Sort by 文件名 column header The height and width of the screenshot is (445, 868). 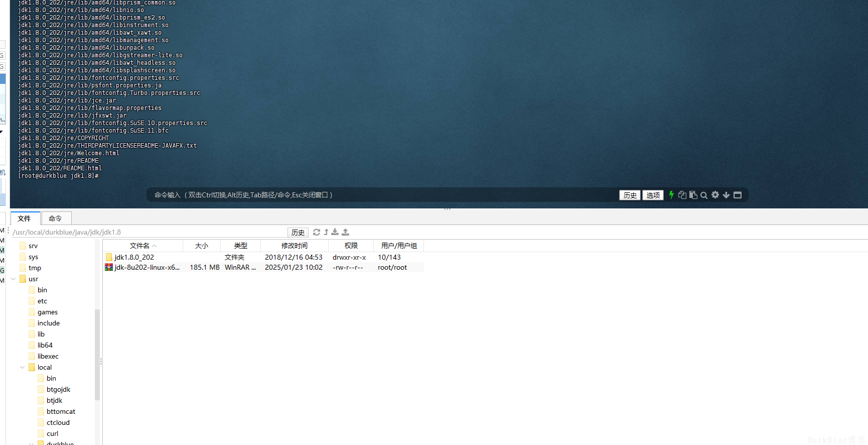143,246
